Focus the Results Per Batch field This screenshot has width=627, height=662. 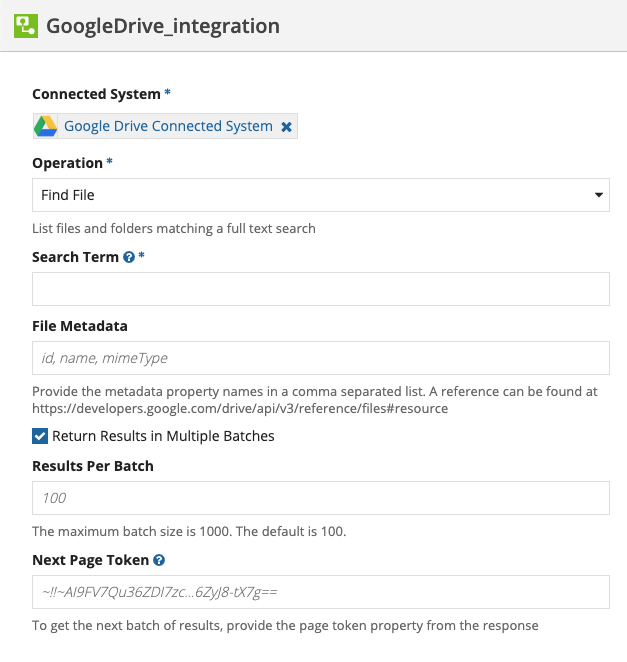(x=321, y=498)
